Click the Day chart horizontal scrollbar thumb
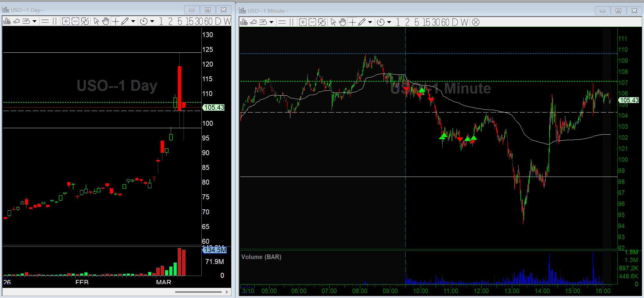Viewport: 644px width, 298px height. [198, 292]
